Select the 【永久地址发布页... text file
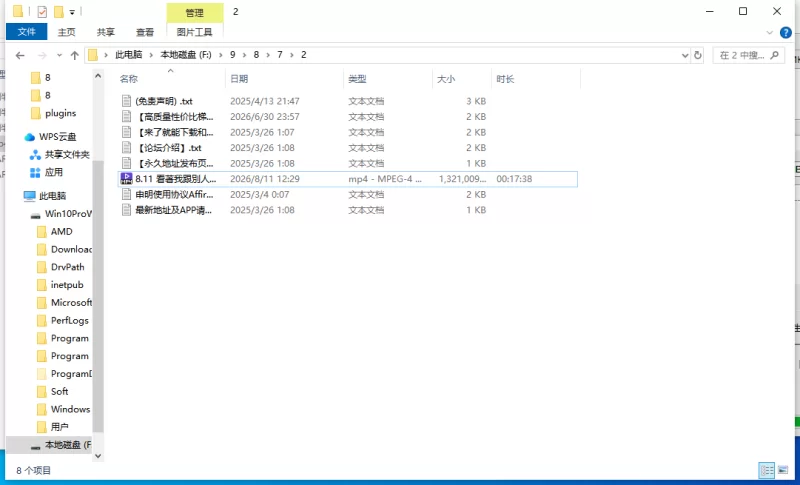800x485 pixels. pos(174,163)
